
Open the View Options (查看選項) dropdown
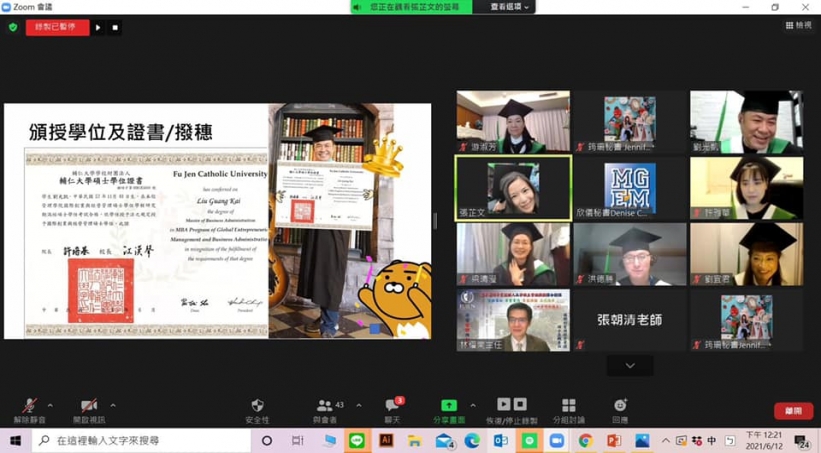511,7
